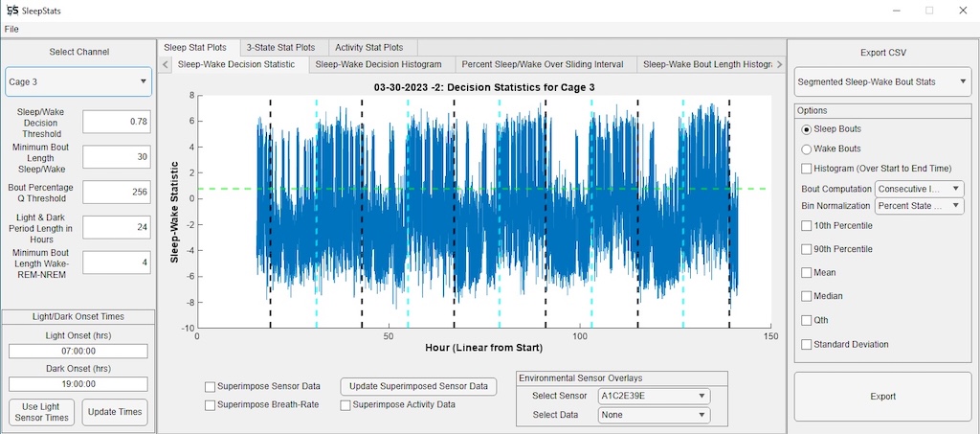The height and width of the screenshot is (434, 980).
Task: Open the Select Sensor A1C2E39E dropdown
Action: point(655,396)
